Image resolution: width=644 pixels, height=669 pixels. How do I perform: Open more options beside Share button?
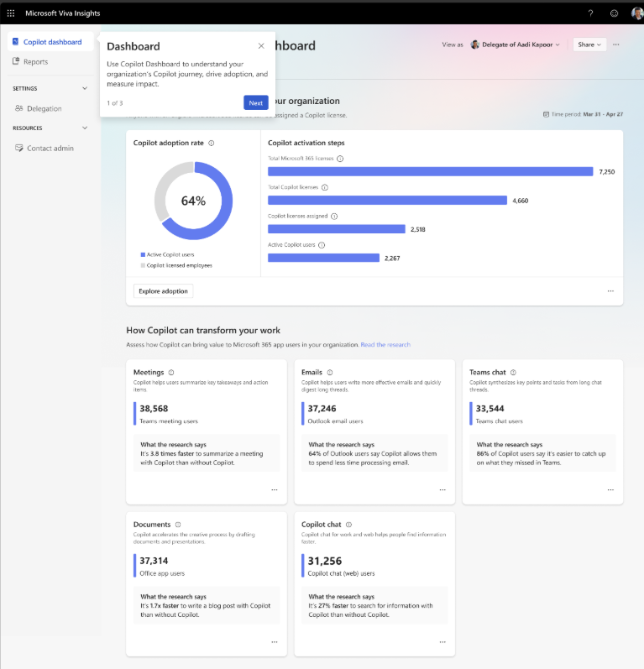coord(615,44)
